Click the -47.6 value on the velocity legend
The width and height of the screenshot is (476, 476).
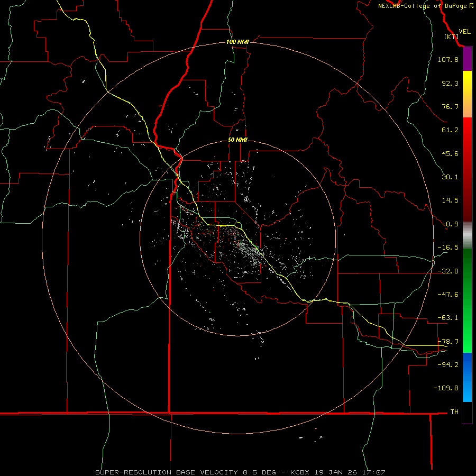click(x=448, y=294)
